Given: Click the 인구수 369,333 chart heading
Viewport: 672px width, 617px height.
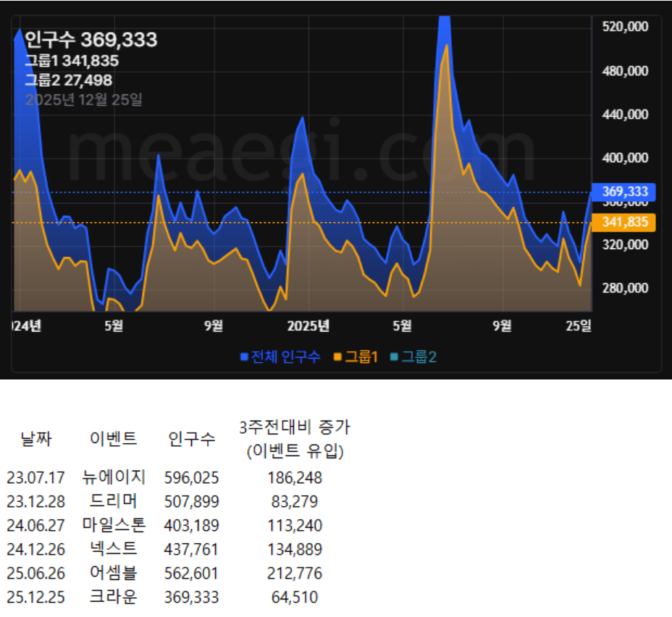Looking at the screenshot, I should click(x=91, y=40).
